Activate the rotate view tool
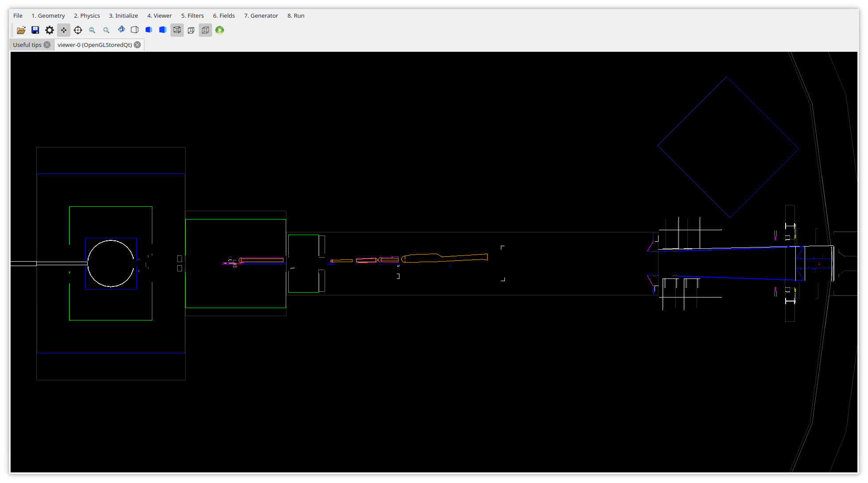The width and height of the screenshot is (868, 483). coord(121,30)
